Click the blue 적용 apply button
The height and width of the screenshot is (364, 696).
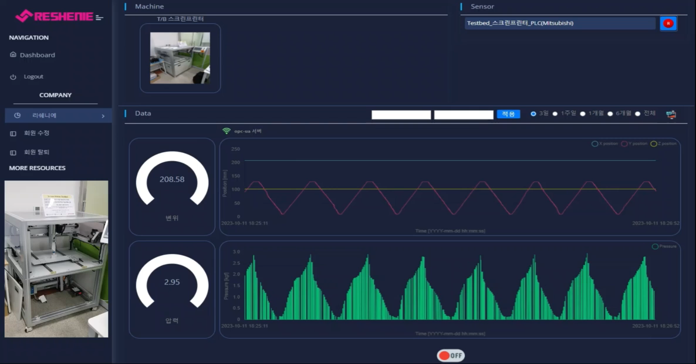pos(508,115)
